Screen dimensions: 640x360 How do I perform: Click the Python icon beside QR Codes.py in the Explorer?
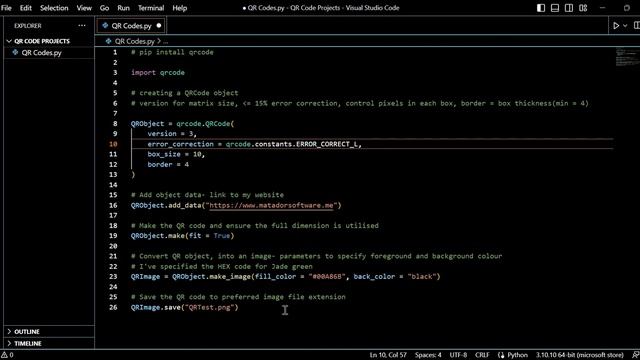tap(16, 53)
